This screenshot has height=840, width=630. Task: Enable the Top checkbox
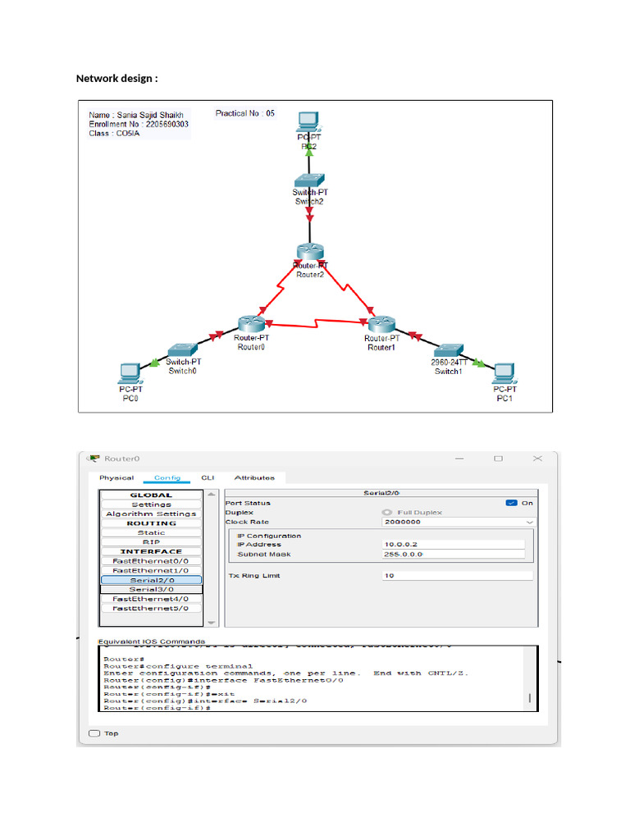(x=94, y=733)
